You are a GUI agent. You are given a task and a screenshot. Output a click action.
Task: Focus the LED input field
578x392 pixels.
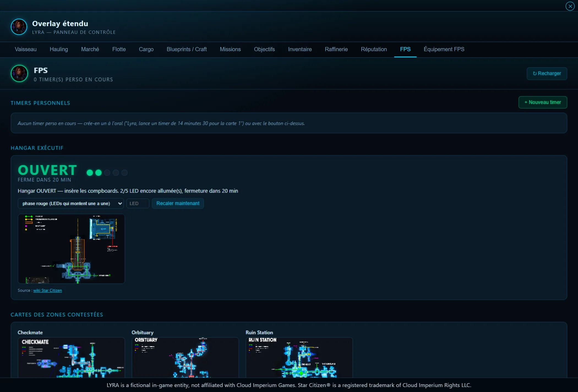(x=138, y=204)
